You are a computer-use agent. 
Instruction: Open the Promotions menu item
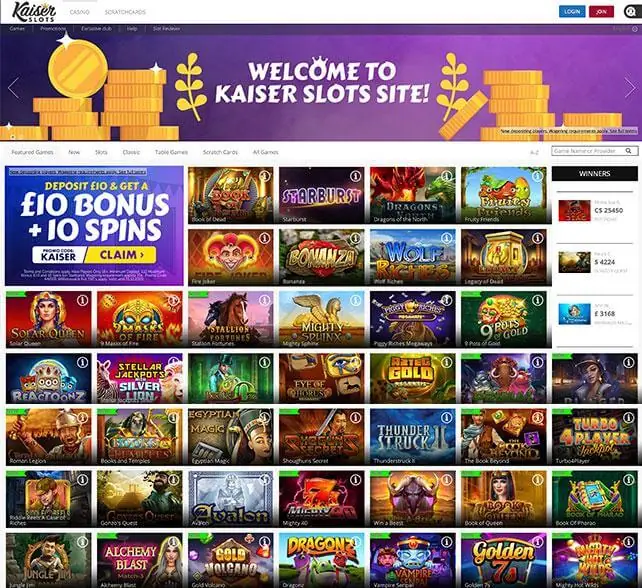(x=53, y=29)
